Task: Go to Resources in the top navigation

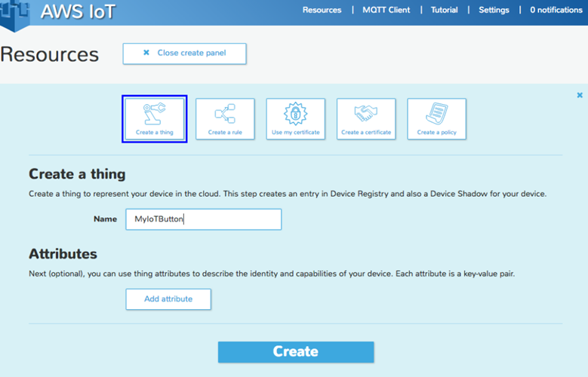Action: (x=322, y=10)
